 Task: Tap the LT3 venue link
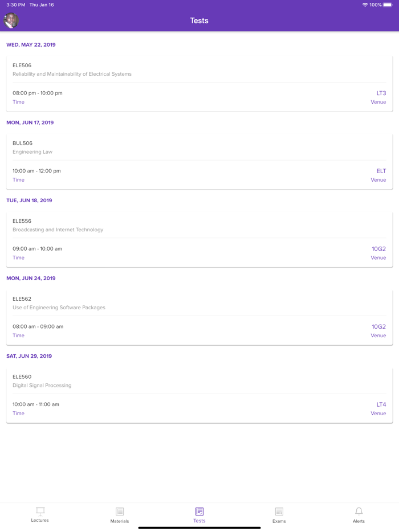point(381,93)
